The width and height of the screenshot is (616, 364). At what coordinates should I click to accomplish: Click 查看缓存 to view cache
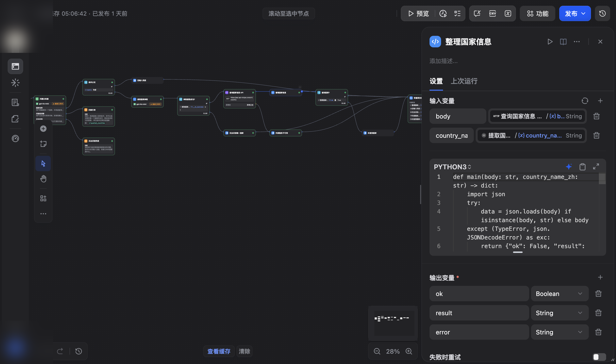pos(219,351)
